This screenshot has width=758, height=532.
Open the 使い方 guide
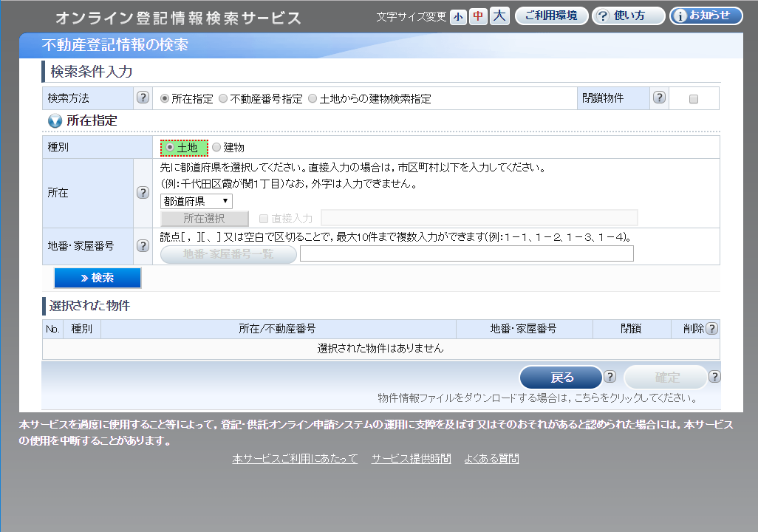[x=628, y=16]
